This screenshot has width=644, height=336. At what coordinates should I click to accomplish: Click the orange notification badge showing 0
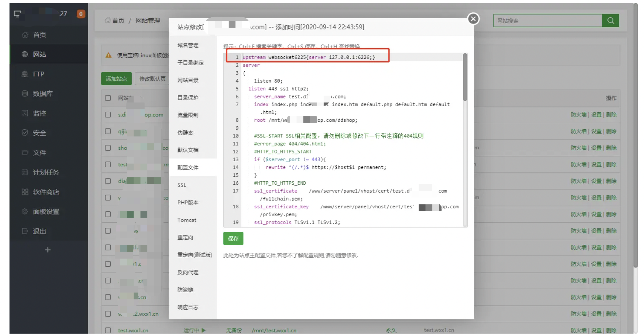81,14
